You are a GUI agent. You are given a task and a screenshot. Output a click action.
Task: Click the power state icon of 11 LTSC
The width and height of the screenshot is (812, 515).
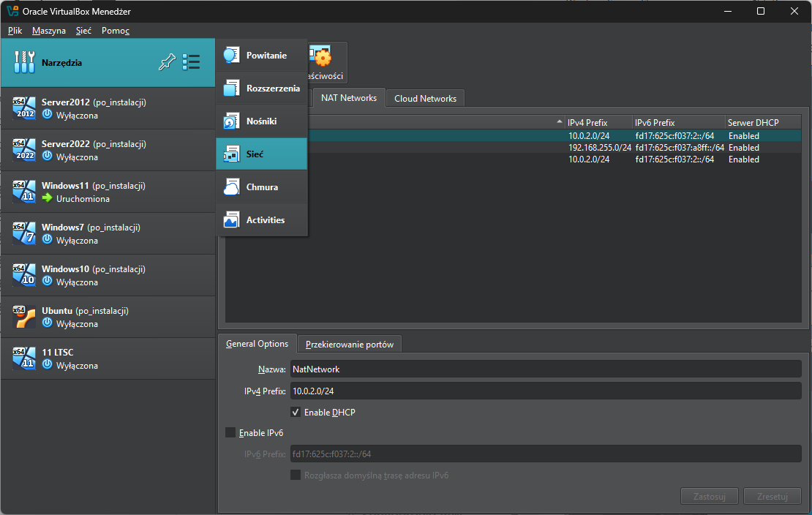(x=47, y=364)
